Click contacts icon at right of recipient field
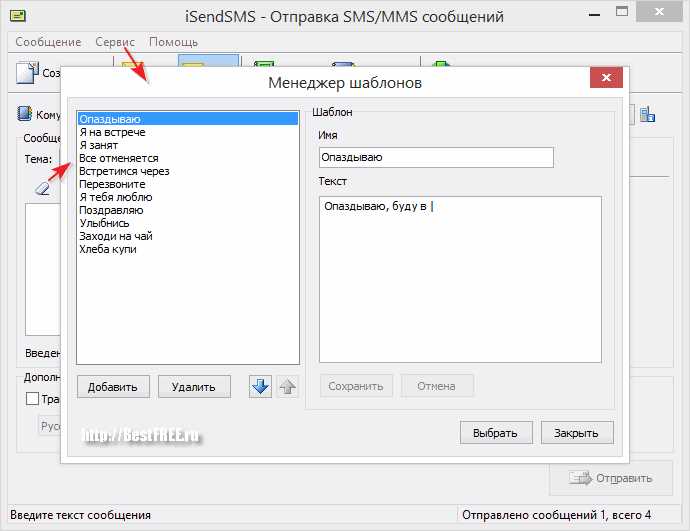Image resolution: width=690 pixels, height=531 pixels. tap(647, 114)
